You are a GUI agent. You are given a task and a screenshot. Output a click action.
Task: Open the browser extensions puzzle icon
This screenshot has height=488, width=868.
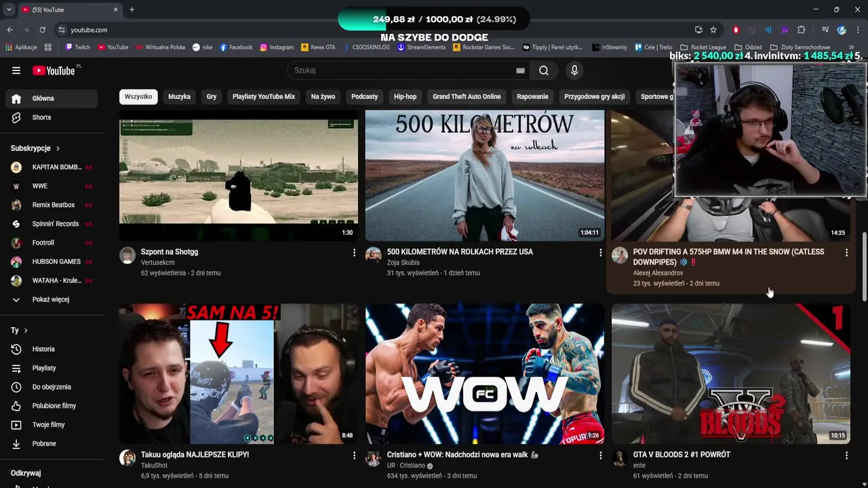tap(801, 30)
